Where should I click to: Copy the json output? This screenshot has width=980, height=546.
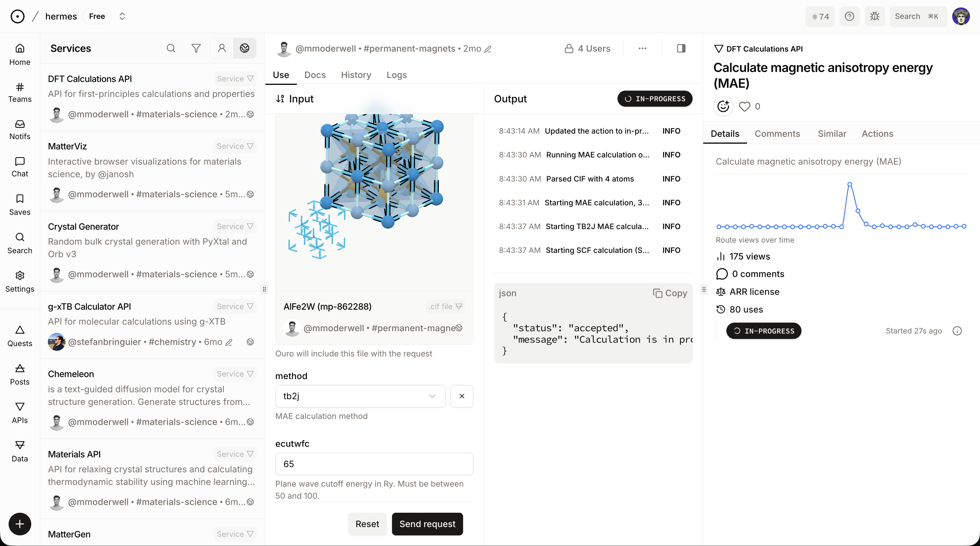[x=670, y=293]
